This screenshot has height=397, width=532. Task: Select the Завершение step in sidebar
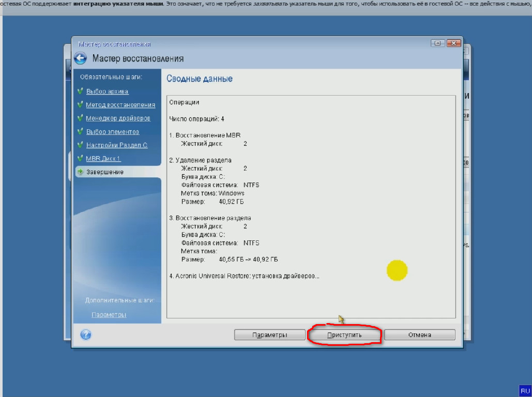(104, 172)
